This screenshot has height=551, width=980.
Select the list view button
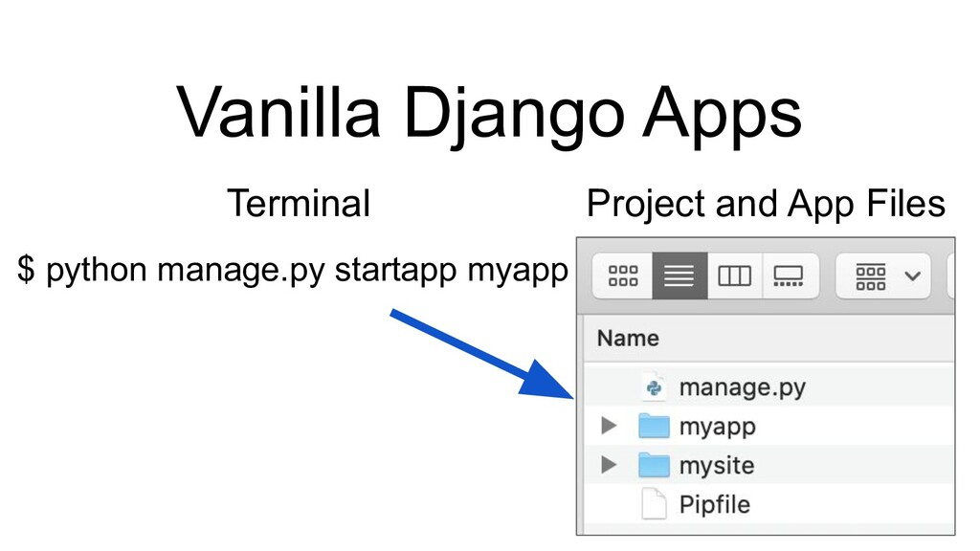[x=680, y=275]
